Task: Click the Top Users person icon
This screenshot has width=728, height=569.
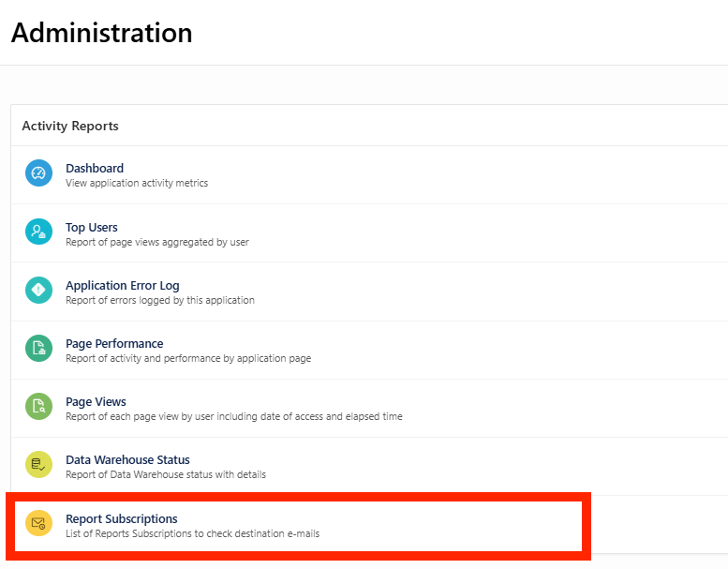Action: click(x=38, y=232)
